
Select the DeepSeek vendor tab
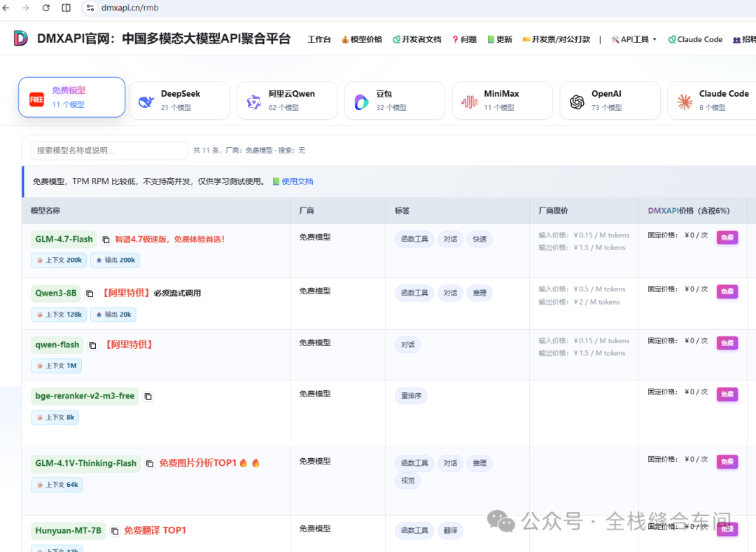point(179,100)
